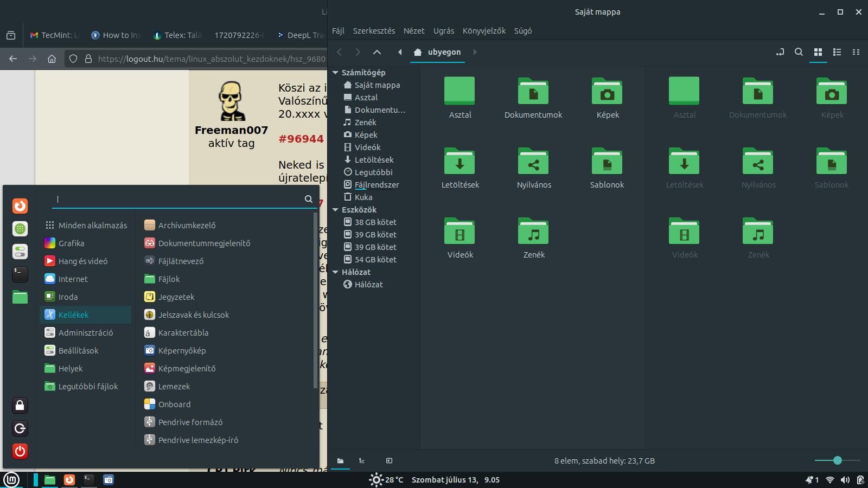
Task: Click path bar left scroll arrow
Action: [400, 52]
